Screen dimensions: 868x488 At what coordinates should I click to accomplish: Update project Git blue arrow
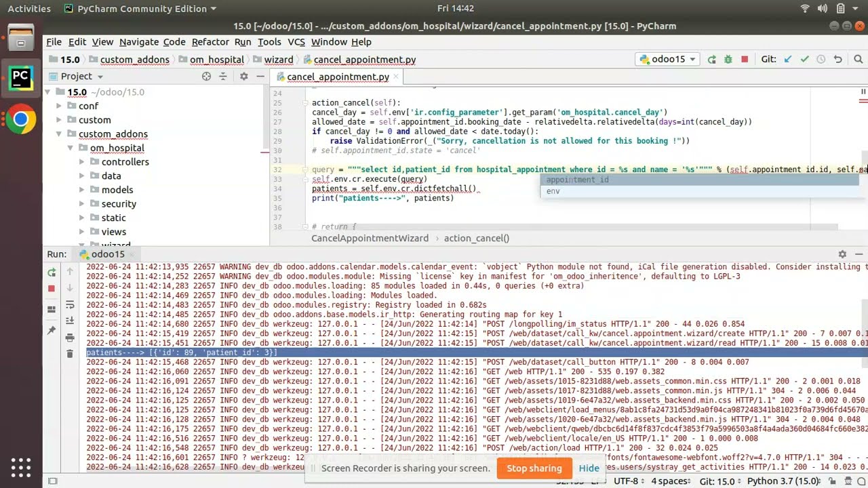[788, 60]
